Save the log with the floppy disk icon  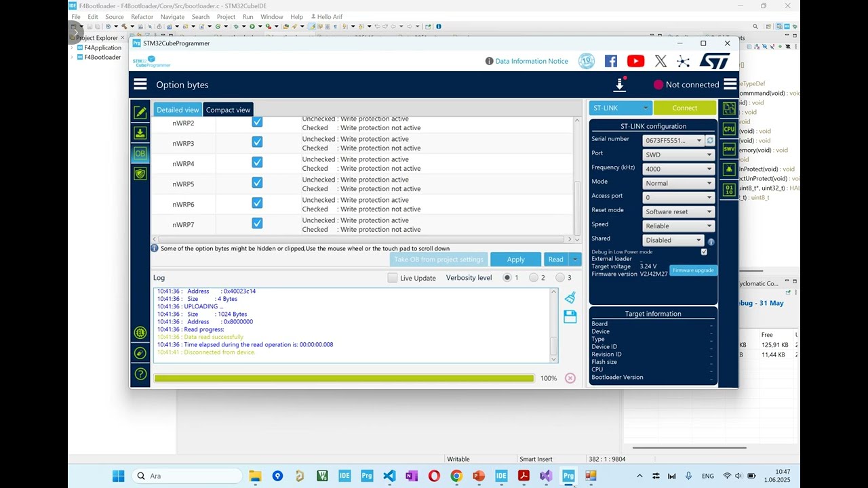click(x=570, y=317)
